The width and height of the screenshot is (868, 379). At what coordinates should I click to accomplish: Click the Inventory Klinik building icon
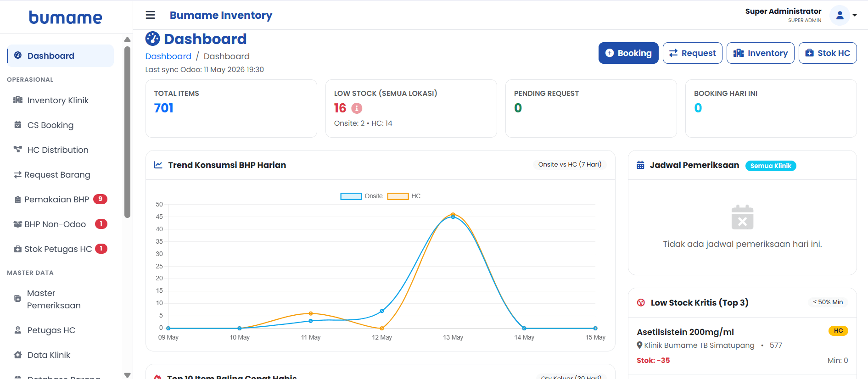[x=18, y=100]
